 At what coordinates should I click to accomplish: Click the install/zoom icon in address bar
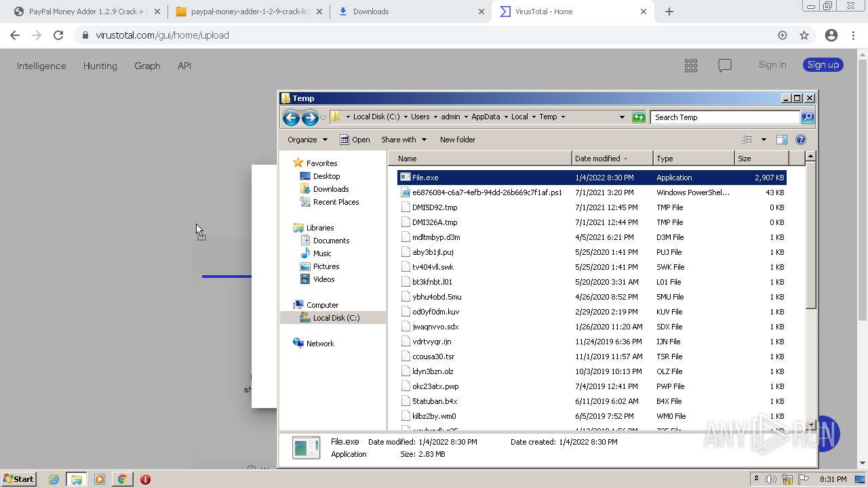click(x=783, y=35)
